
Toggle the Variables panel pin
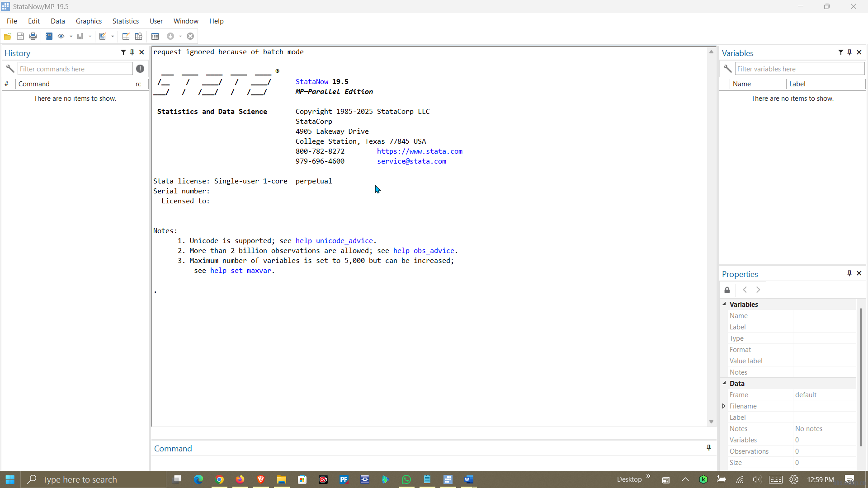tap(849, 52)
